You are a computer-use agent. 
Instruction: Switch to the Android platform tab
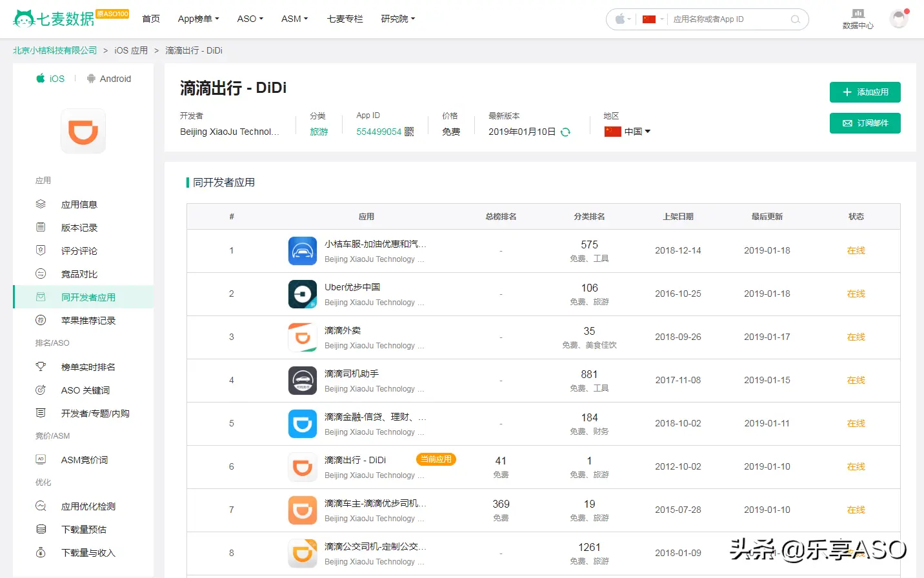(x=109, y=79)
